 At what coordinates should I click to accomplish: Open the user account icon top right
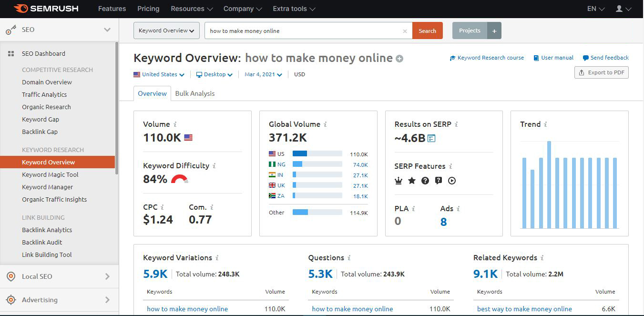pos(620,8)
